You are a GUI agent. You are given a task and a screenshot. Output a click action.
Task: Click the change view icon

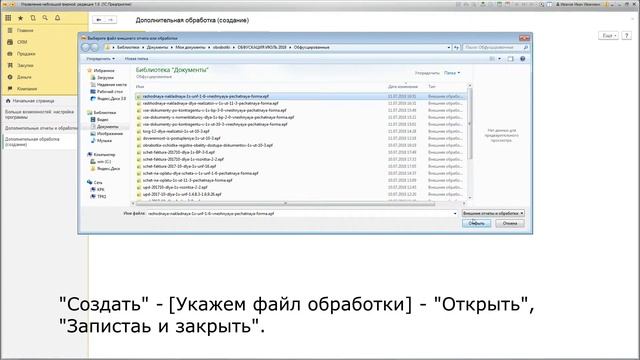coord(492,59)
